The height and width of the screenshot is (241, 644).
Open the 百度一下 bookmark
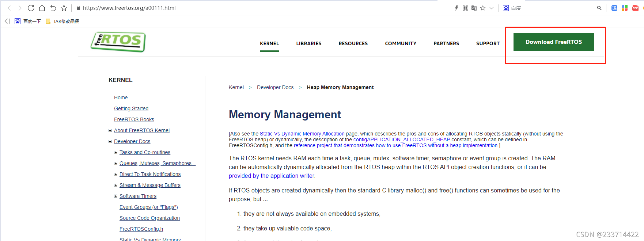point(28,21)
